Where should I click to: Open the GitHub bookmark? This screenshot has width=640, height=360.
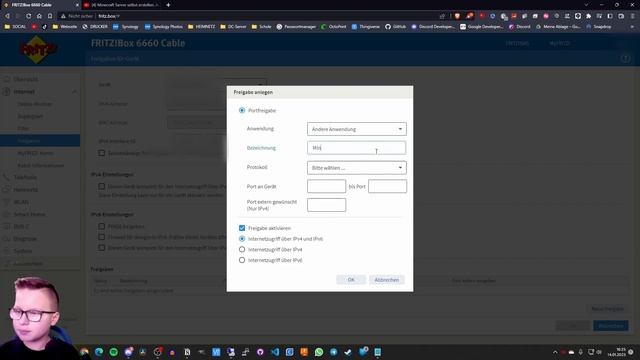pos(395,27)
